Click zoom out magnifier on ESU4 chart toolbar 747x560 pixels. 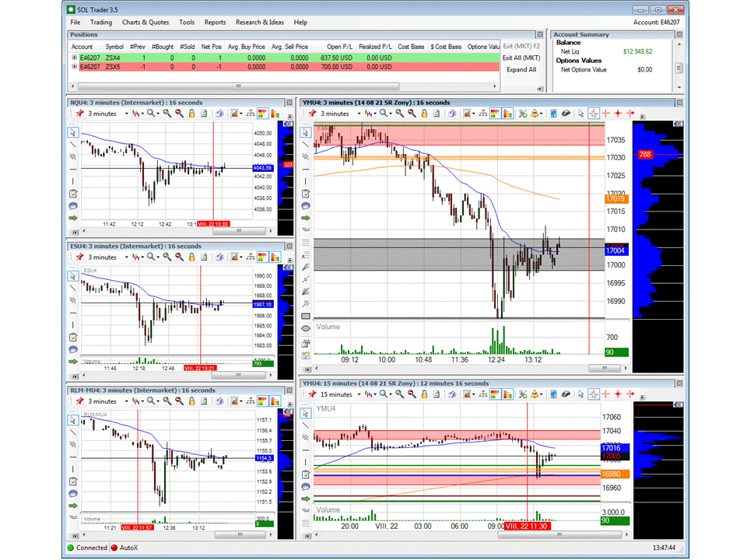[179, 257]
